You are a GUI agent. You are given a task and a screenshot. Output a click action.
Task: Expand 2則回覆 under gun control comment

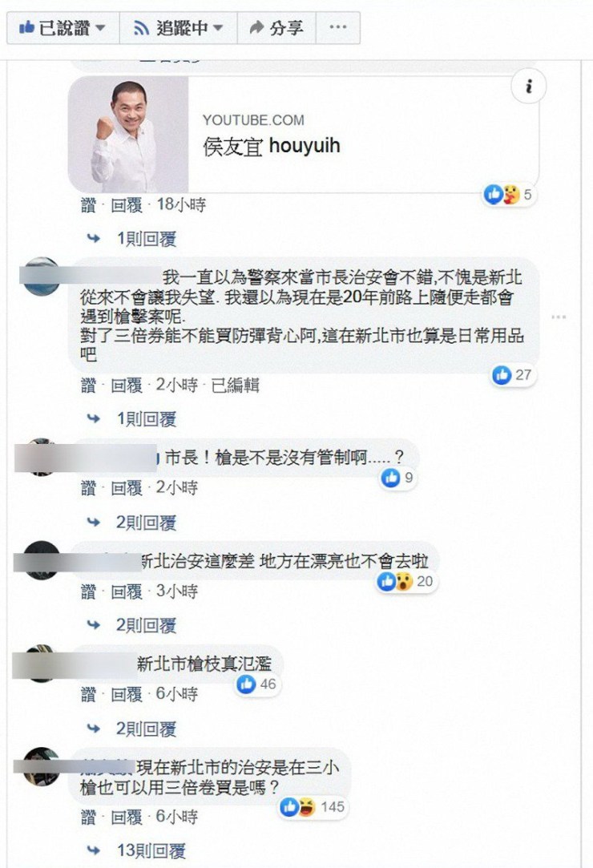(146, 522)
